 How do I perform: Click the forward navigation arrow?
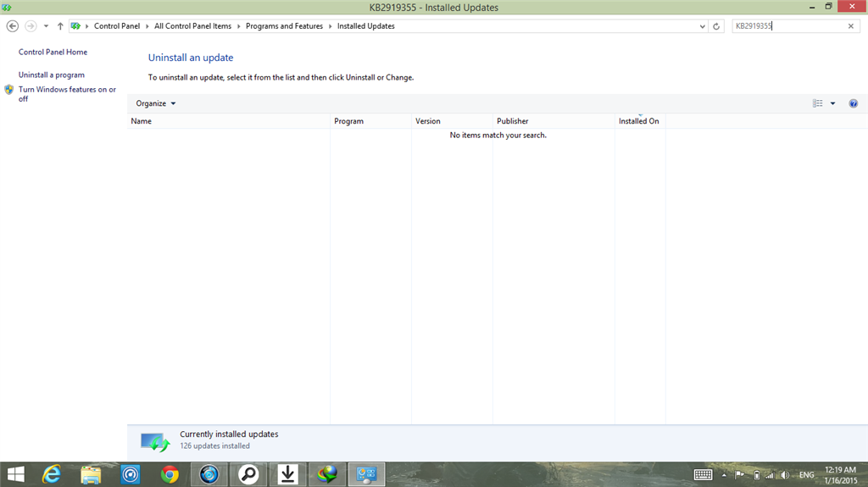coord(31,26)
